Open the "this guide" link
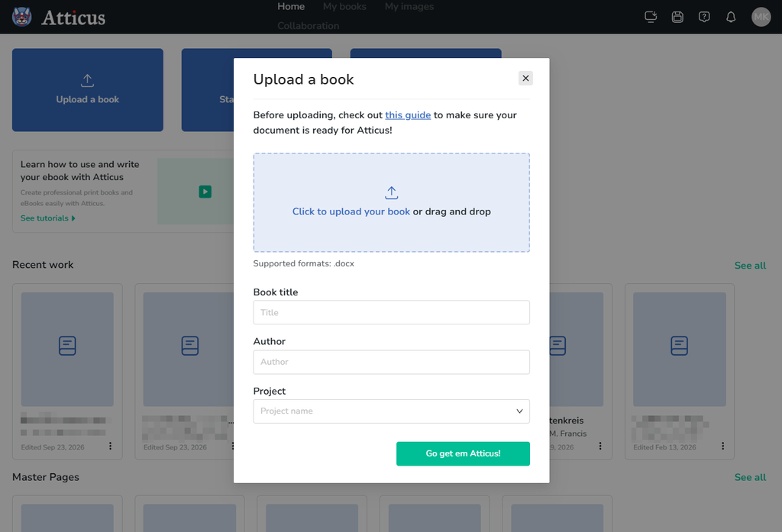The height and width of the screenshot is (532, 782). click(x=408, y=115)
